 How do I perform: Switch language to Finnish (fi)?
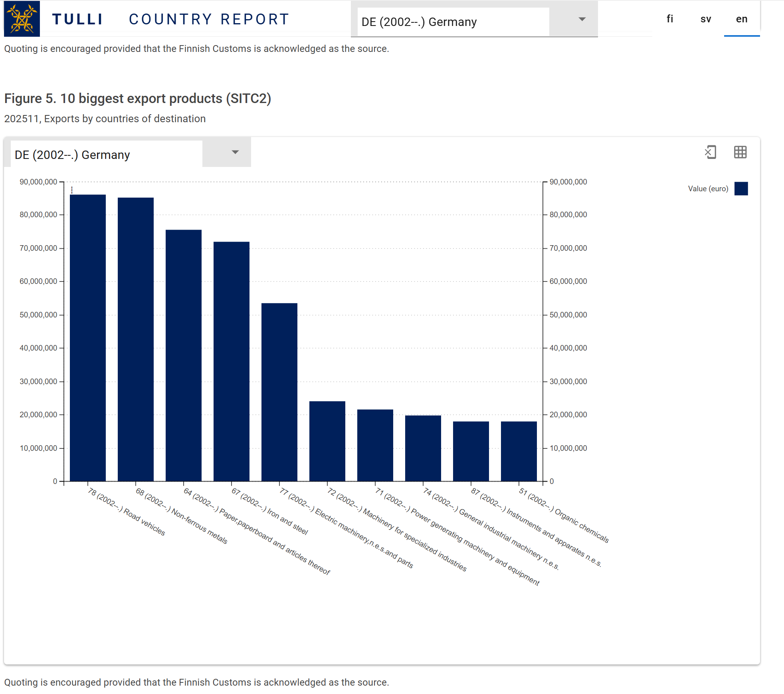pyautogui.click(x=670, y=19)
